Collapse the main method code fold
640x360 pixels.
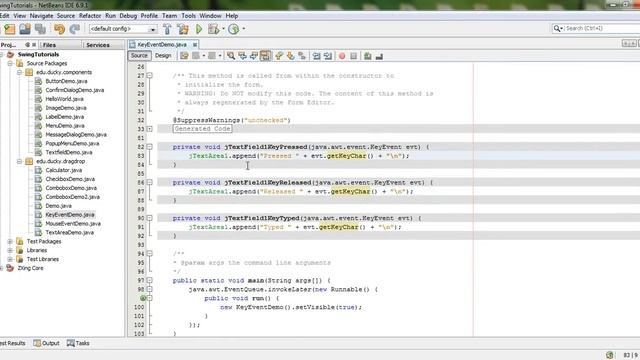[x=150, y=280]
